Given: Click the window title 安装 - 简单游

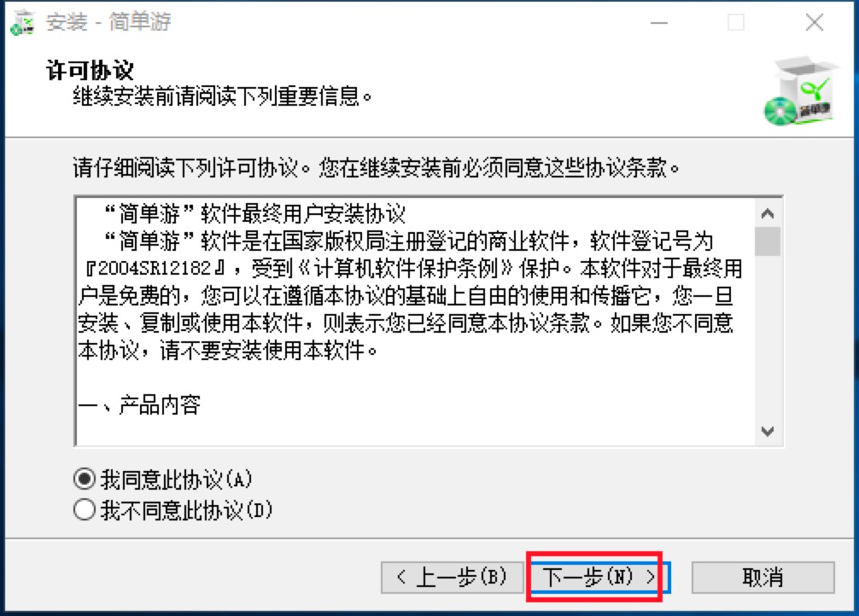Looking at the screenshot, I should (108, 22).
